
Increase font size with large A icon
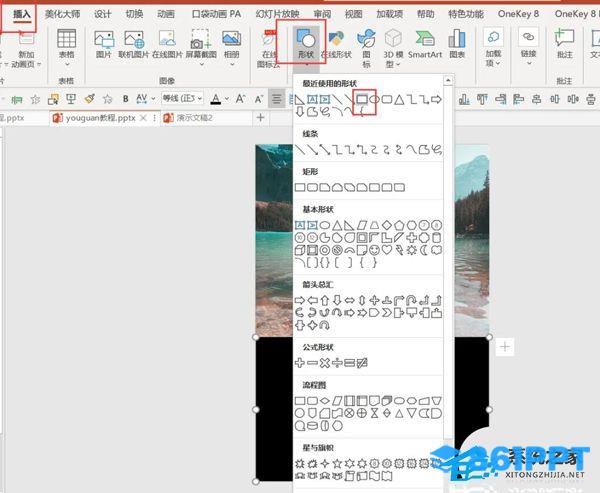240,99
